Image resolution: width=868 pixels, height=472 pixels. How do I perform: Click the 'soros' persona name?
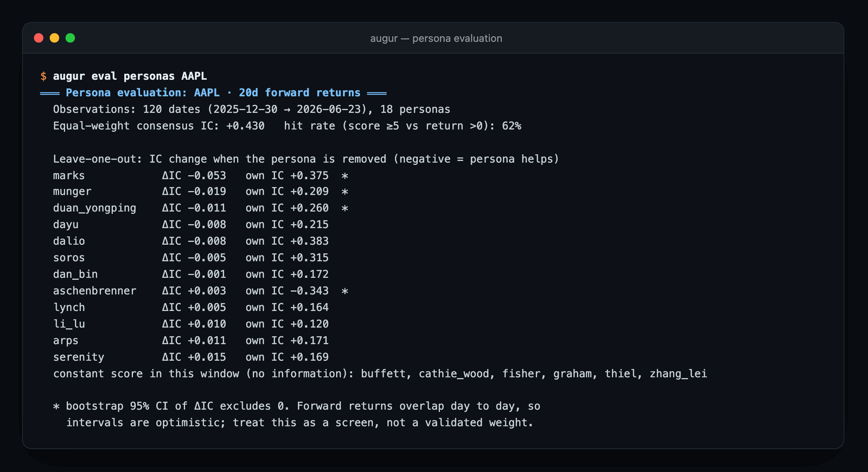pyautogui.click(x=69, y=258)
